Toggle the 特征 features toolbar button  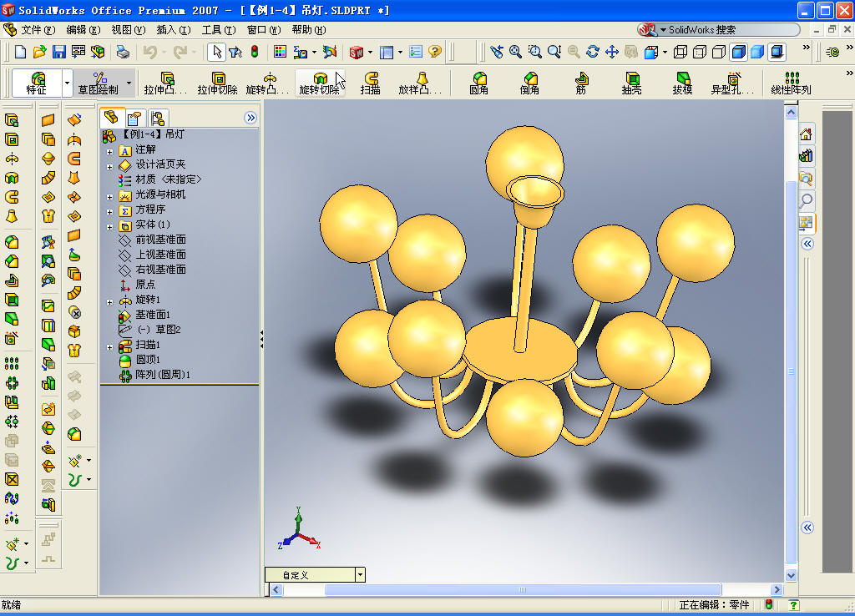pyautogui.click(x=37, y=83)
